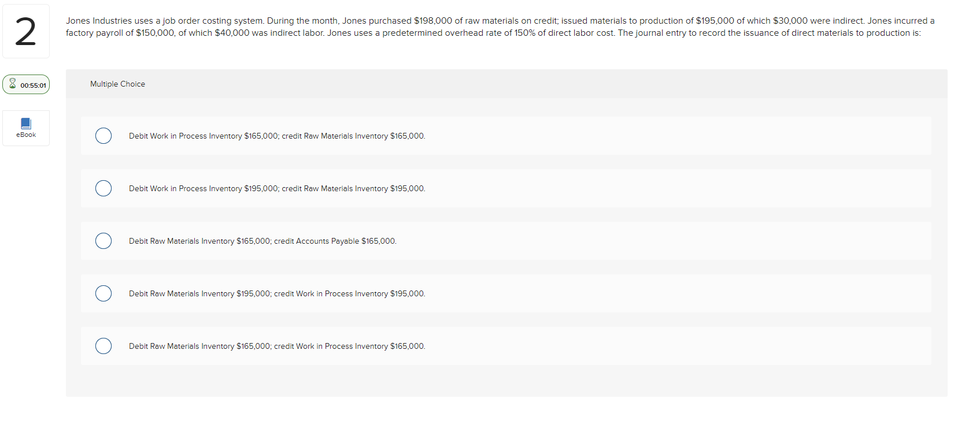Click the timer pill with green border
980x432 pixels.
[x=26, y=84]
